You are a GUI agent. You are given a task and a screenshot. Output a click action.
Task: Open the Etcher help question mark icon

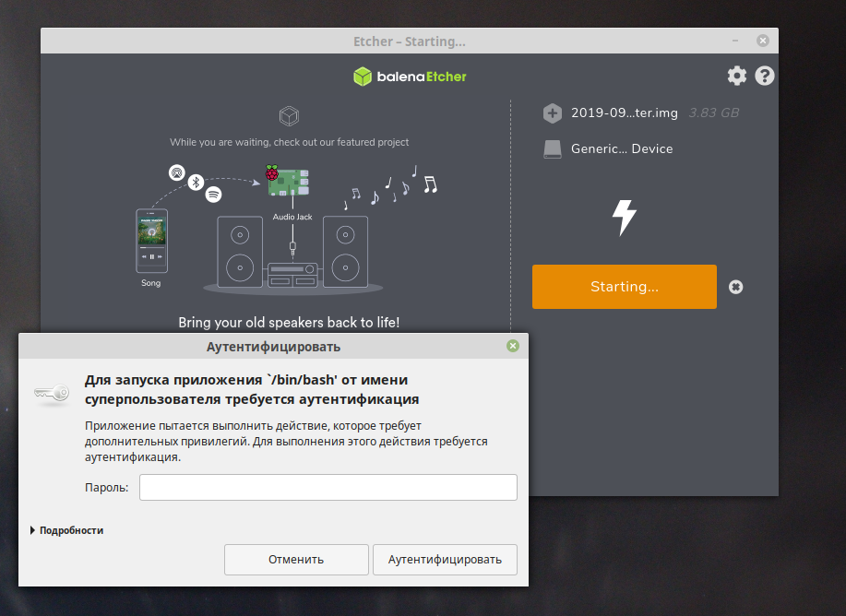pyautogui.click(x=765, y=76)
